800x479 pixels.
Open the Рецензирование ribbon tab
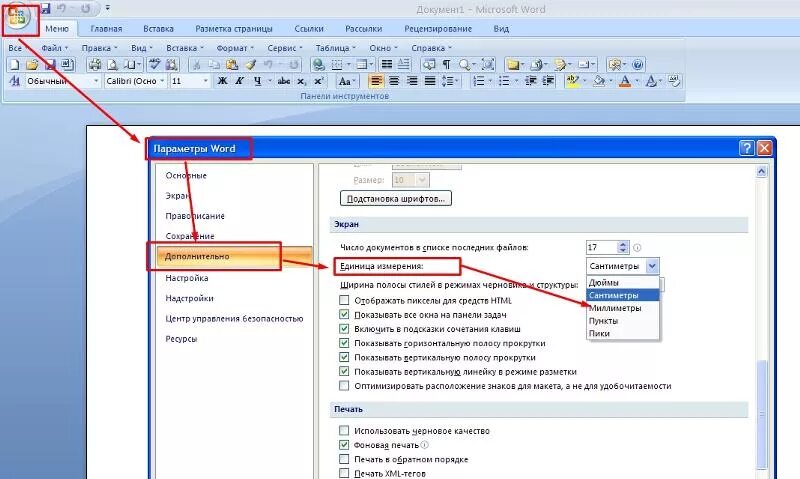click(438, 29)
